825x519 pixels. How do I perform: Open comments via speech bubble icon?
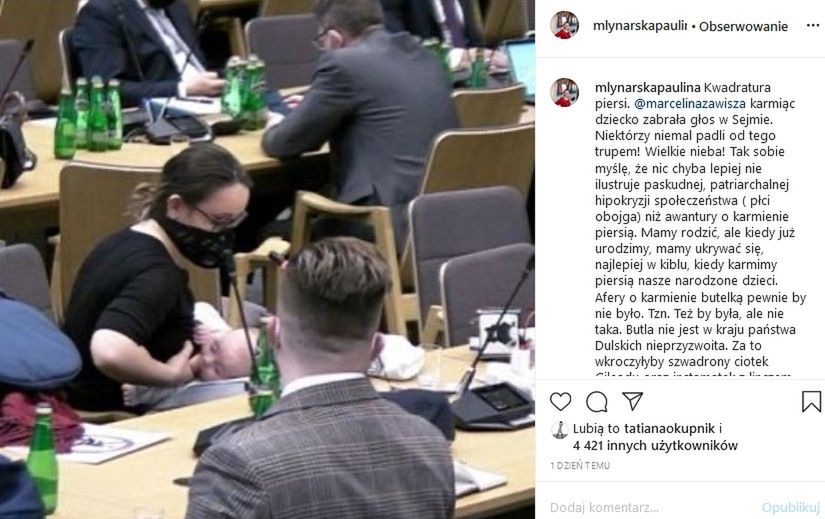tap(597, 402)
